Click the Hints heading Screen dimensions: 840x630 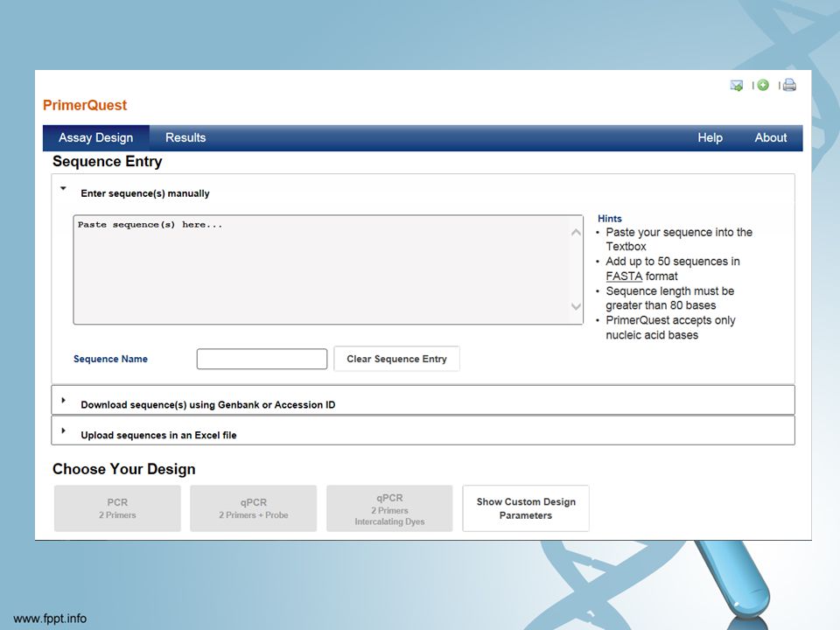[610, 219]
